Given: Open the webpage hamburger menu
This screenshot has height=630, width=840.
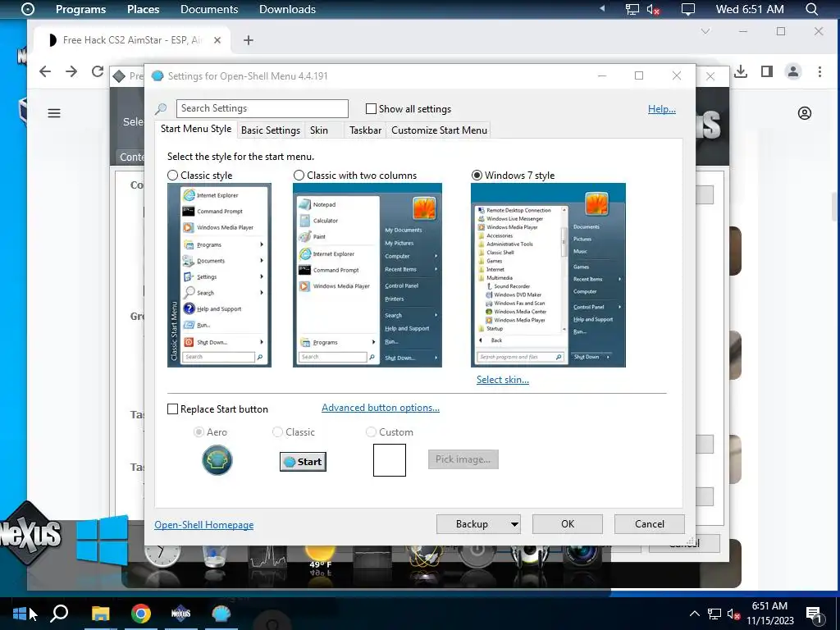Looking at the screenshot, I should tap(54, 113).
